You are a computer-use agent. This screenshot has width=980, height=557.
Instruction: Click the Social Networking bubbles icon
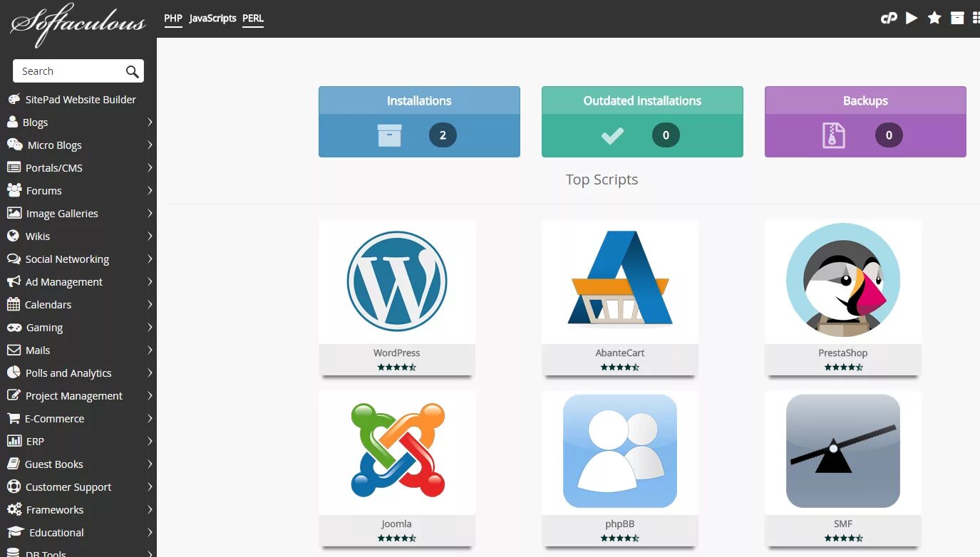tap(14, 259)
